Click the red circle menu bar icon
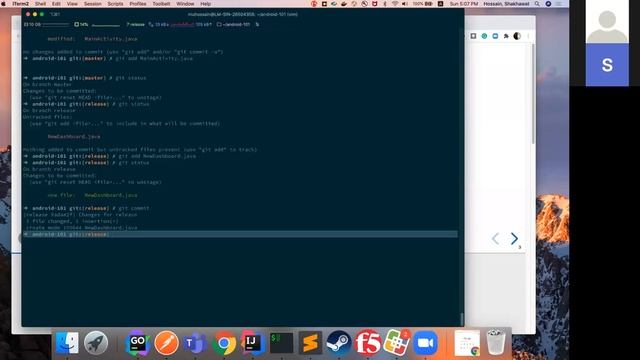Viewport: 640px width, 360px height. point(314,4)
